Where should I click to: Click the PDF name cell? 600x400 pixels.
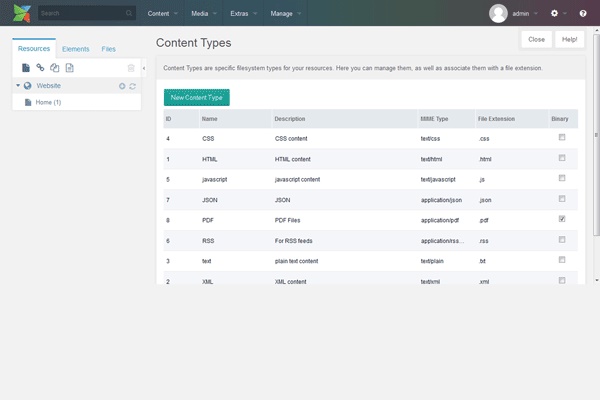point(208,220)
